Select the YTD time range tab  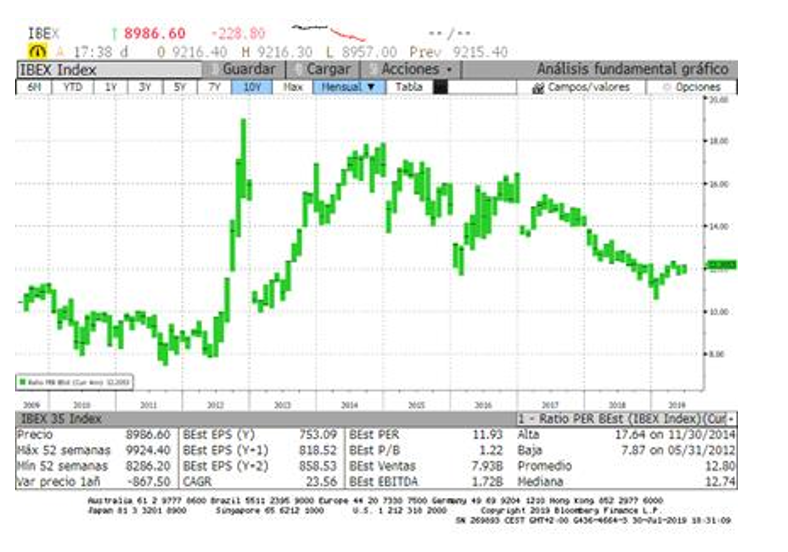coord(72,87)
